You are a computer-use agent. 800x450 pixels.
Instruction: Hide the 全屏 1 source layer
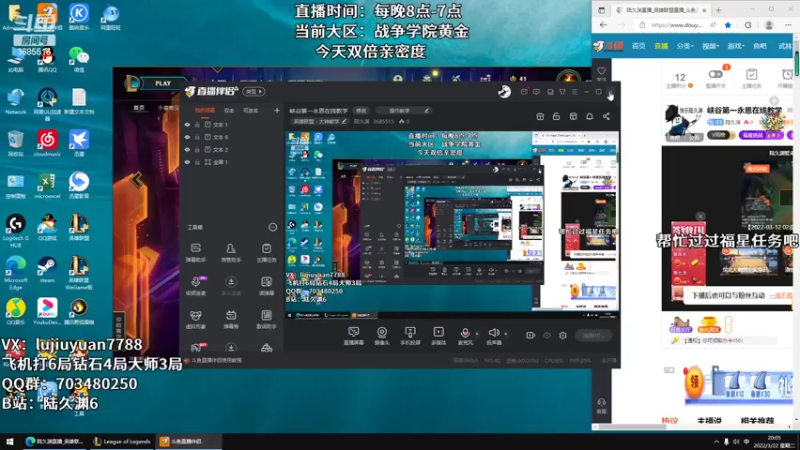pyautogui.click(x=187, y=162)
